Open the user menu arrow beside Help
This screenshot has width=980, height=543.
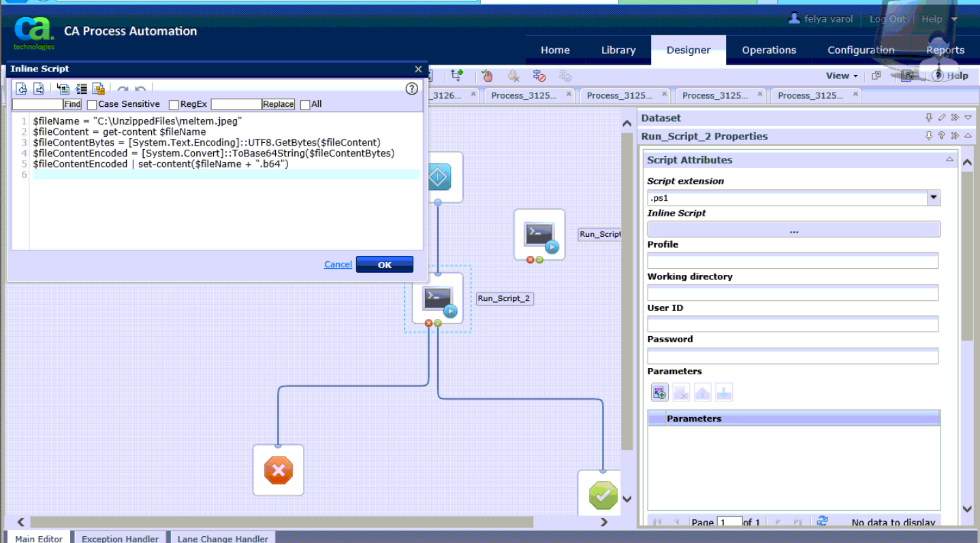click(954, 19)
